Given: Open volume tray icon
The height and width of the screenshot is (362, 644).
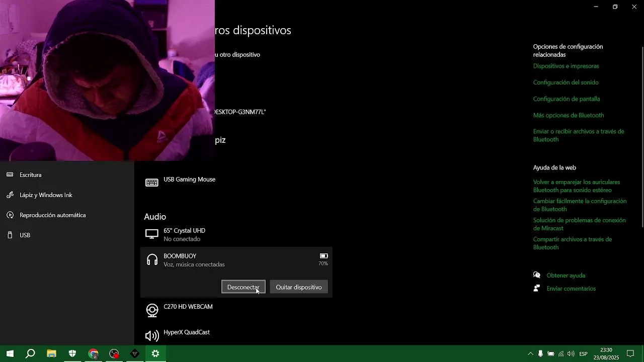Looking at the screenshot, I should coord(571,354).
